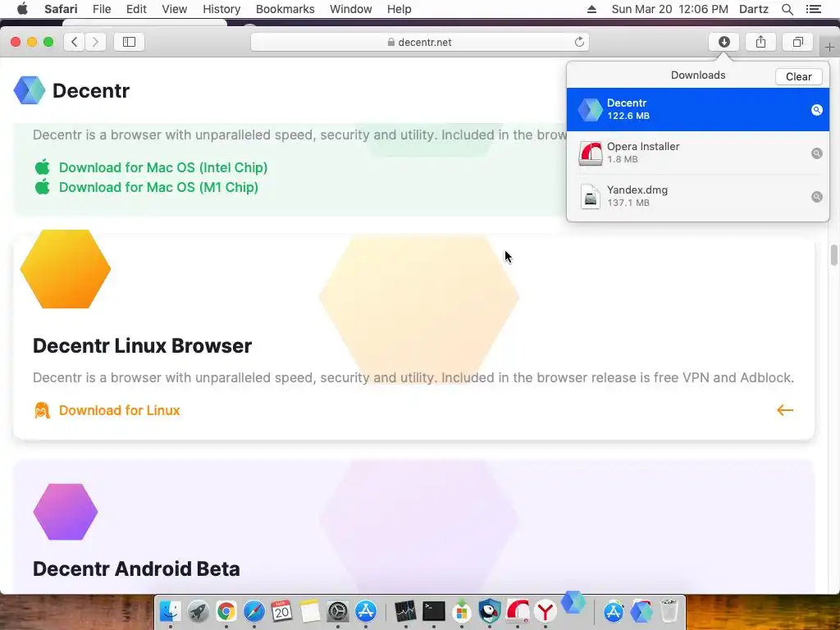This screenshot has width=840, height=630.
Task: Open the Microsoft installer icon in the Dock
Action: (461, 611)
